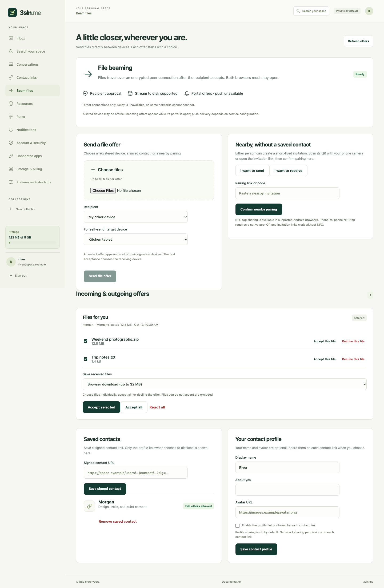Viewport: 384px width, 588px height.
Task: Click the Notifications bell icon in sidebar
Action: click(x=11, y=130)
